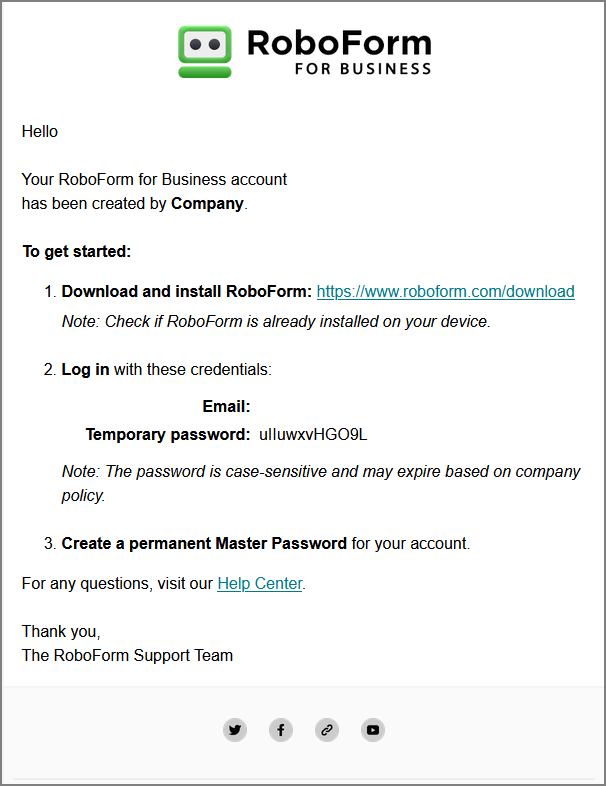This screenshot has height=786, width=606.
Task: Click the temporary password text uIIuwxvHGO9L
Action: pos(313,435)
